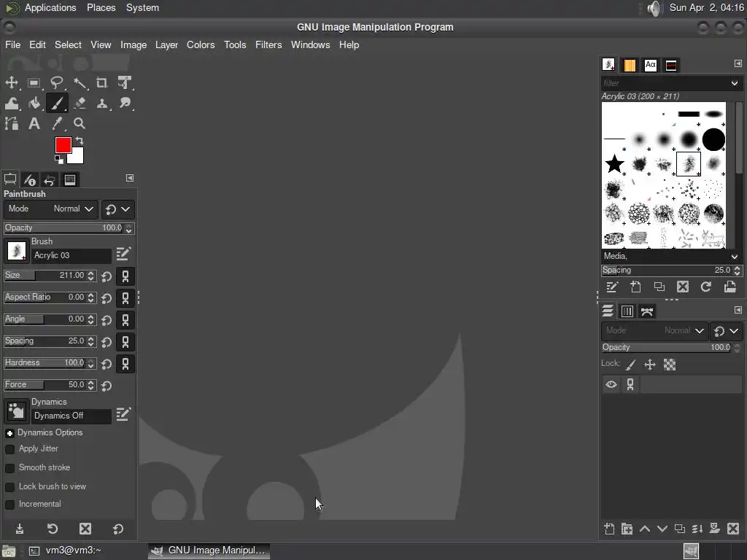Screen dimensions: 747x560
Task: Reset Size to brush native size
Action: pos(107,276)
